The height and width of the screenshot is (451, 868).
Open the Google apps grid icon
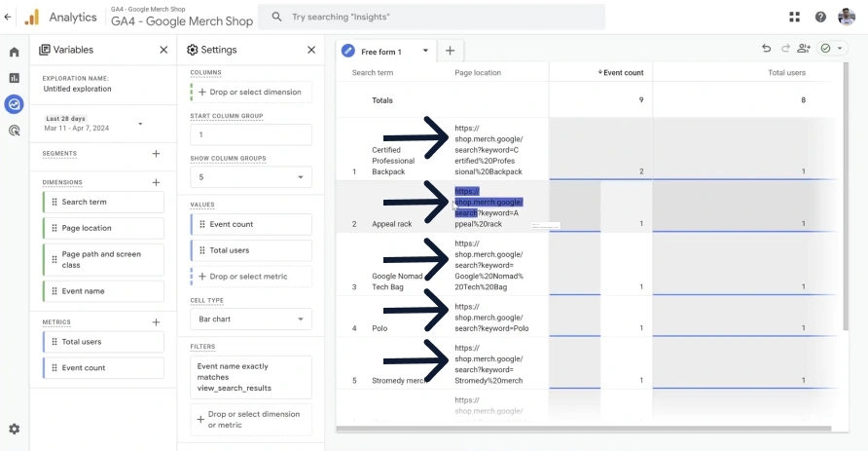click(x=794, y=17)
